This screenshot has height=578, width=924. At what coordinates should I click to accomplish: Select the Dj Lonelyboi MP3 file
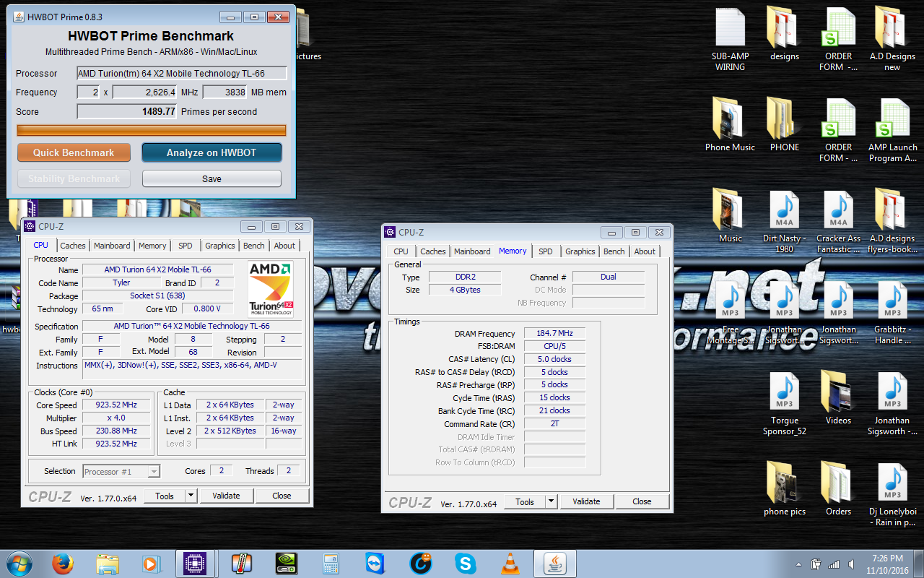tap(892, 496)
